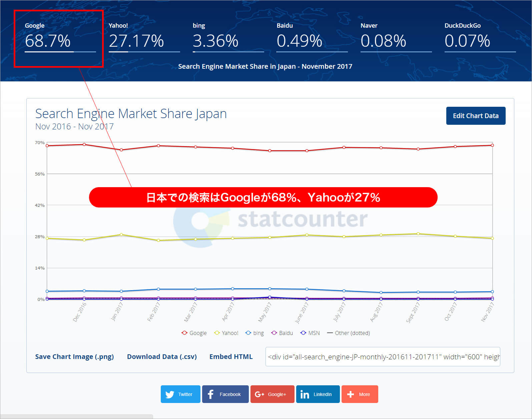
Task: Click the Google Dec 2016 data point
Action: click(x=84, y=144)
